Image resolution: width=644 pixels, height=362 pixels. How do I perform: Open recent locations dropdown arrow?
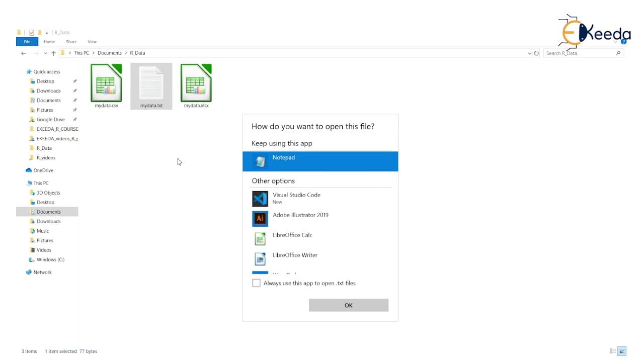click(45, 53)
